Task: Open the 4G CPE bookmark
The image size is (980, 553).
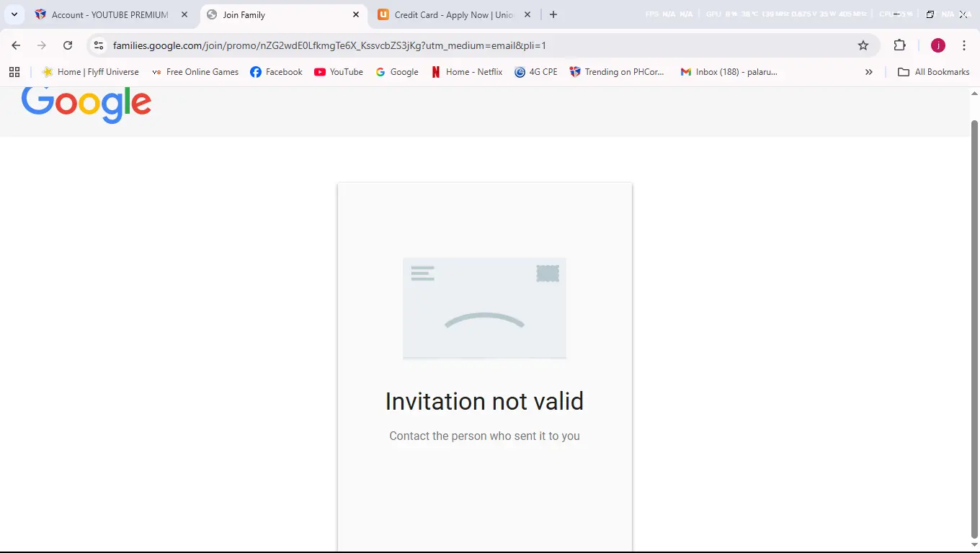Action: pos(536,72)
